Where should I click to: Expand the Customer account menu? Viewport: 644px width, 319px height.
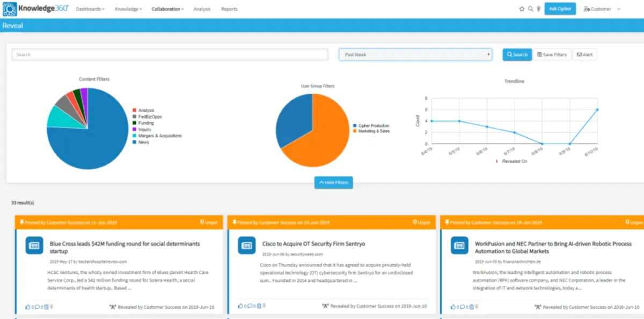click(602, 9)
